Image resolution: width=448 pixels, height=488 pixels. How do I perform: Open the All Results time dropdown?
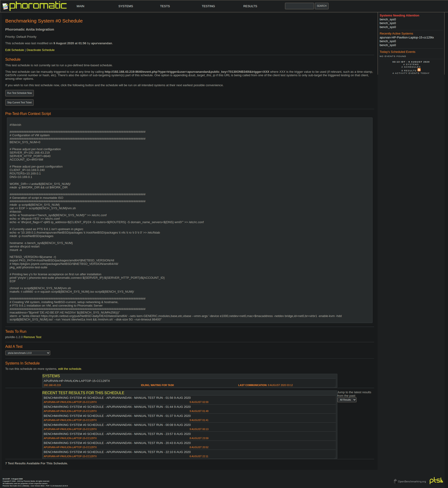coord(347,400)
